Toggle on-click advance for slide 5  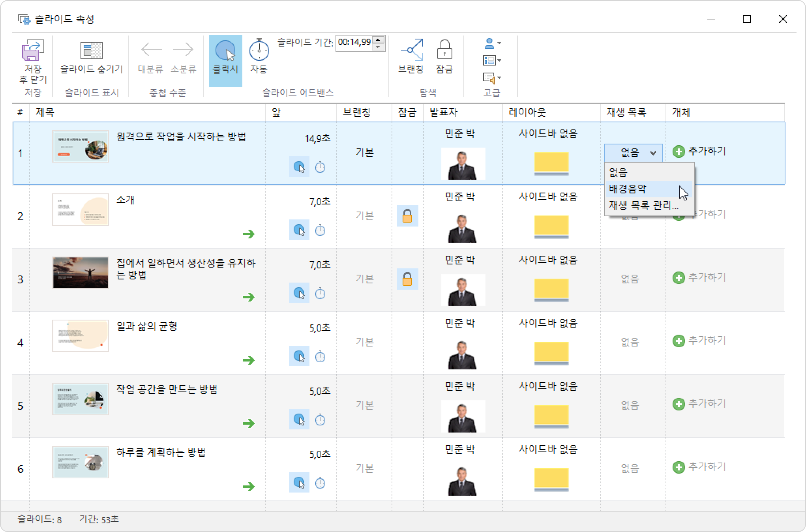click(x=299, y=420)
